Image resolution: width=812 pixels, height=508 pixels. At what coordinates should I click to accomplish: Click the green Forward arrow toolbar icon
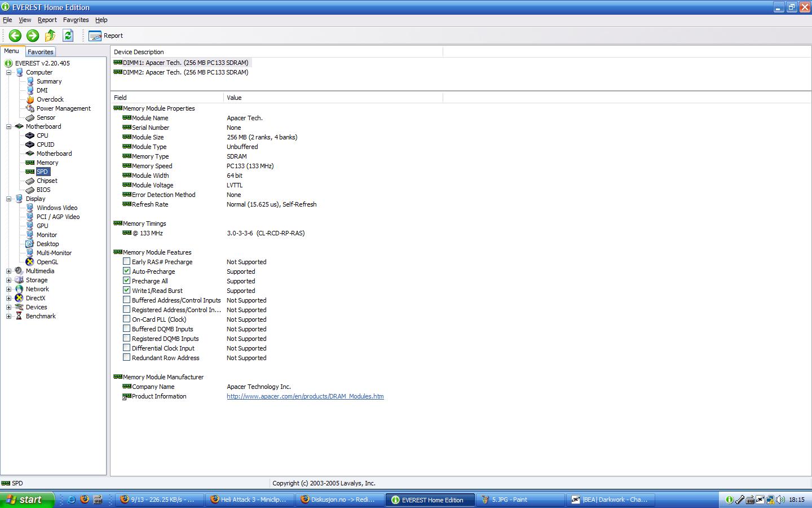(x=33, y=36)
